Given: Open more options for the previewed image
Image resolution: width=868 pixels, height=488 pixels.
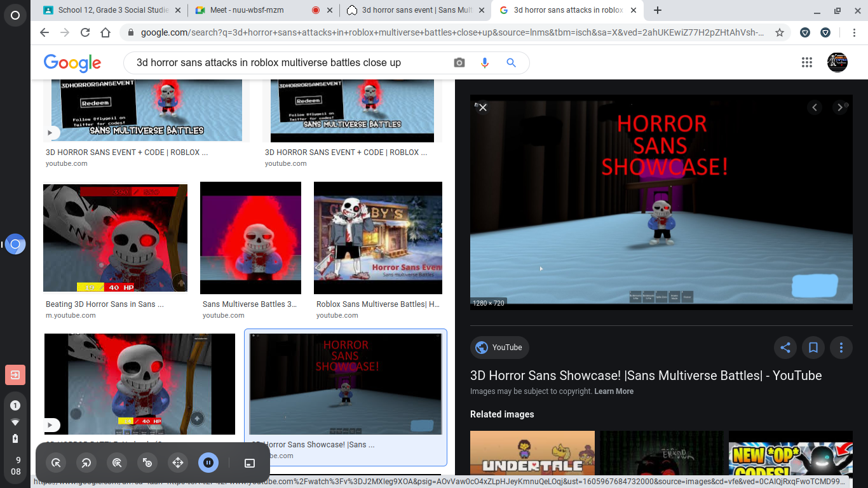Looking at the screenshot, I should [x=841, y=348].
